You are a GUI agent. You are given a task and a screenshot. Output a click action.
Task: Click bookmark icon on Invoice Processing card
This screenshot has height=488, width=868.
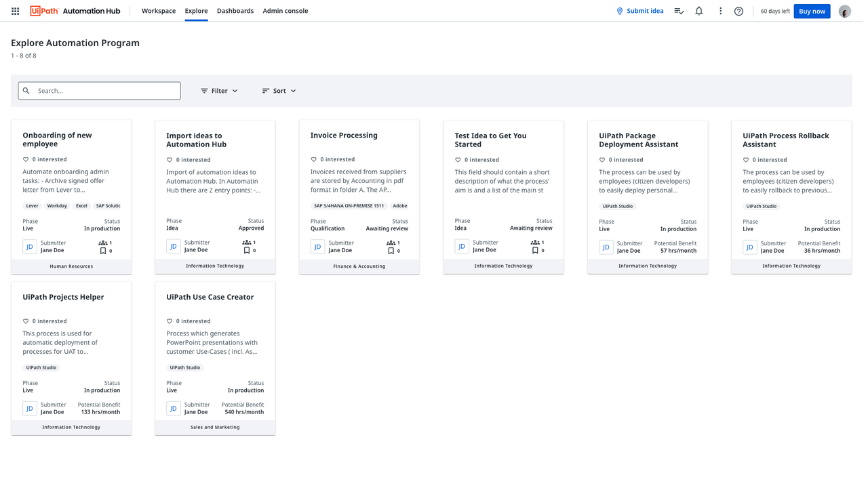tap(391, 251)
